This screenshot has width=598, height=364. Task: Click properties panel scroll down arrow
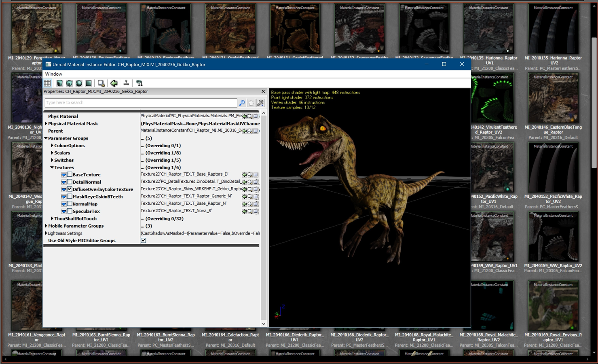(x=264, y=324)
